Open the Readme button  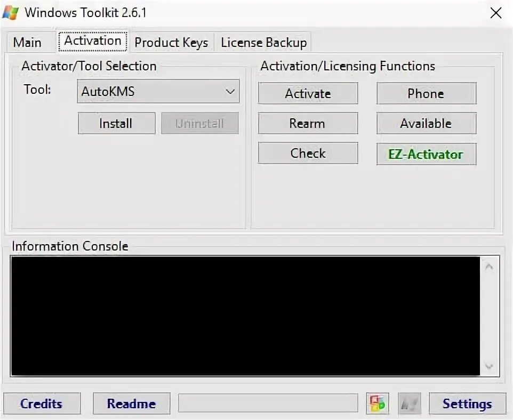pos(132,403)
